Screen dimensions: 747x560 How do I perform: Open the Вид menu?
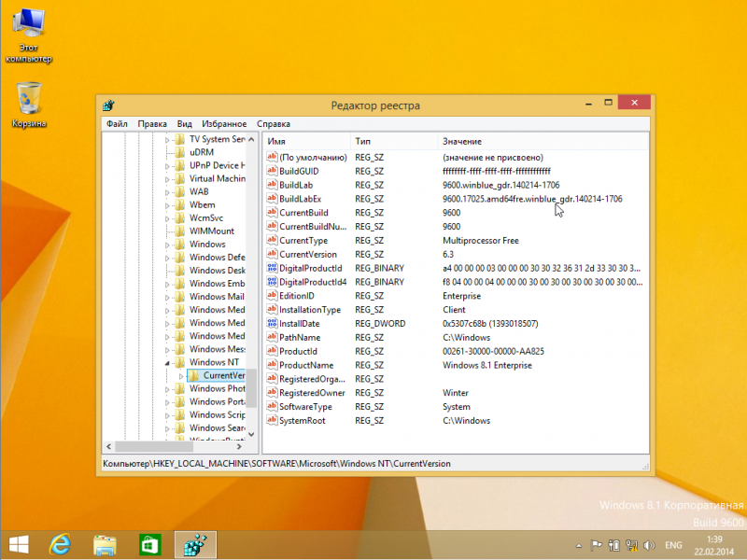click(x=184, y=124)
